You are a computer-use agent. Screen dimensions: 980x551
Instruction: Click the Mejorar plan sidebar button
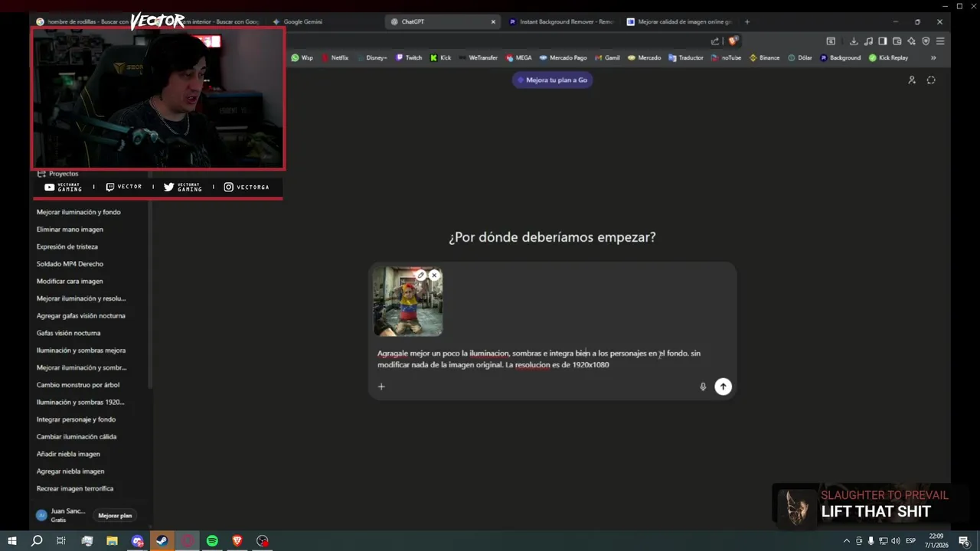pos(115,516)
